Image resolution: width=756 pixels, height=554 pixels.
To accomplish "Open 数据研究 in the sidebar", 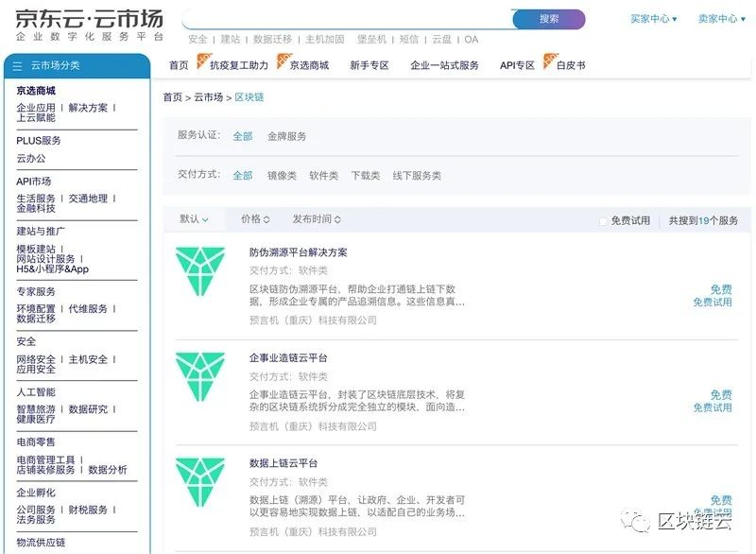I will [88, 409].
